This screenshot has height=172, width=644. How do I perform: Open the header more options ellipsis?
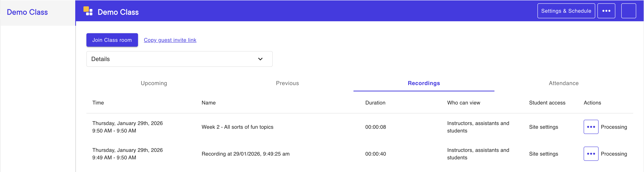pyautogui.click(x=606, y=11)
